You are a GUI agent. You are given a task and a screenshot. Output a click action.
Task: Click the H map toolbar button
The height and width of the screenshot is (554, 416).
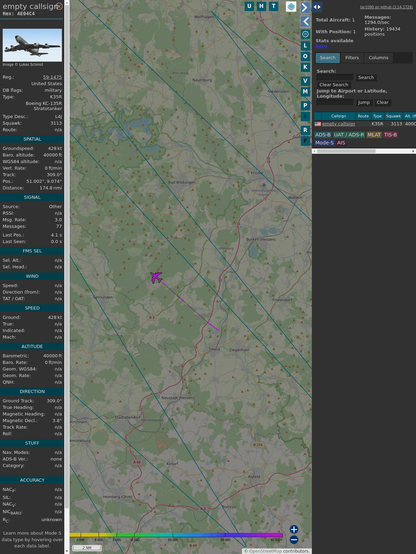click(261, 6)
